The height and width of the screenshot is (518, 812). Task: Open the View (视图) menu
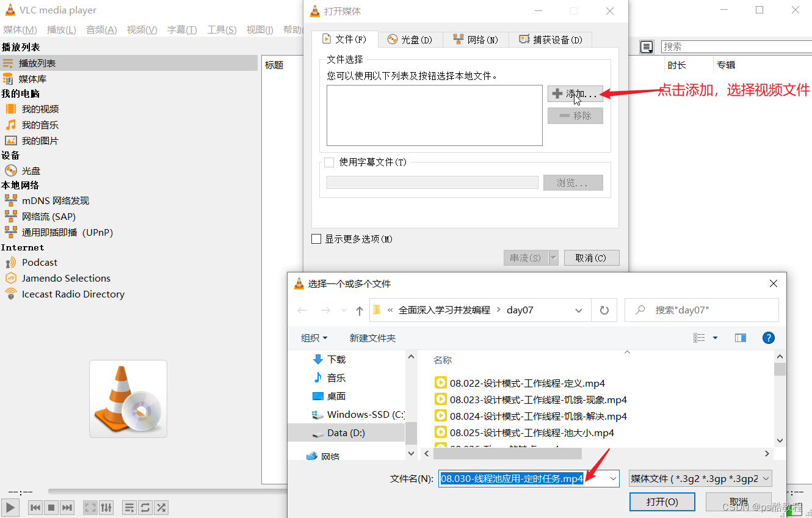[x=259, y=30]
